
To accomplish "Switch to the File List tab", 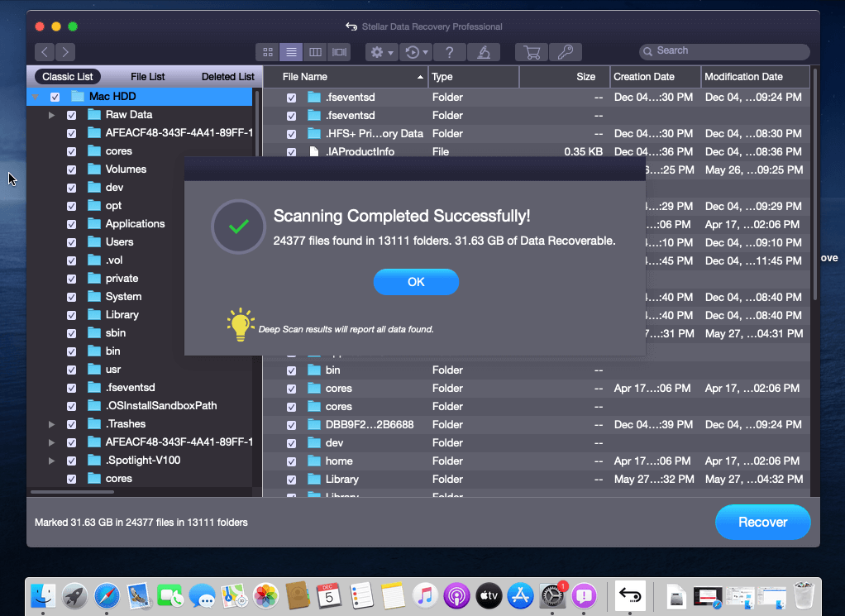I will 148,77.
